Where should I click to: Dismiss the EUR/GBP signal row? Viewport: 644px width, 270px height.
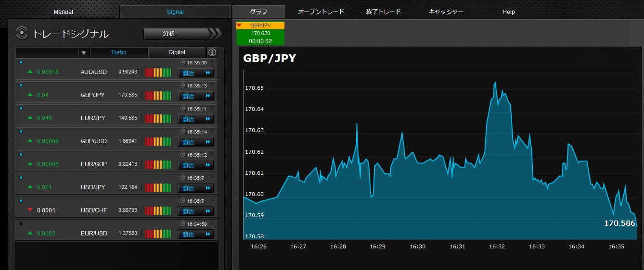(212, 154)
